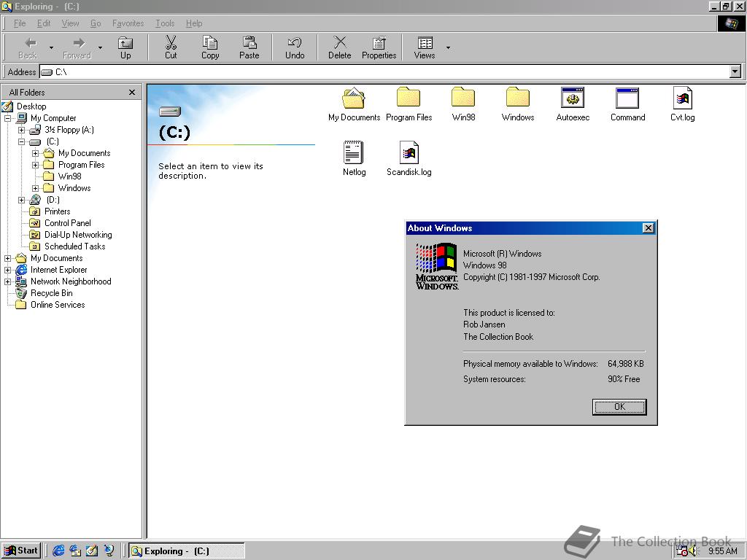Open the Forward history dropdown arrow

point(100,47)
